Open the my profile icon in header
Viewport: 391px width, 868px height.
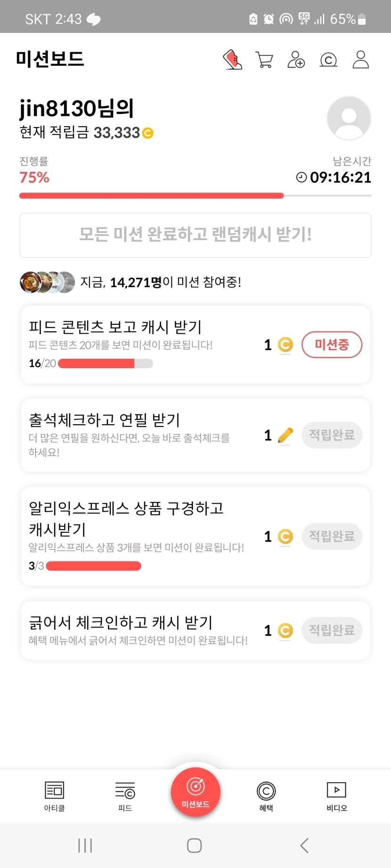tap(360, 60)
